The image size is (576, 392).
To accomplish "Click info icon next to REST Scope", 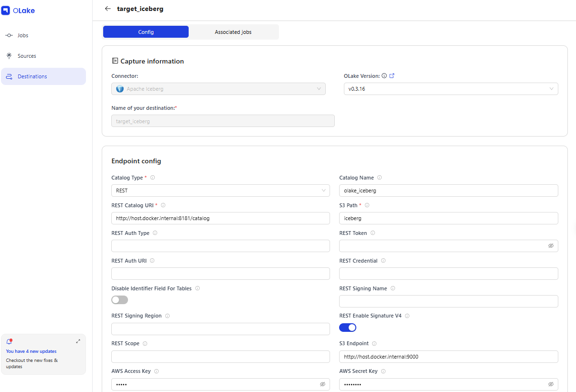I will tap(145, 344).
